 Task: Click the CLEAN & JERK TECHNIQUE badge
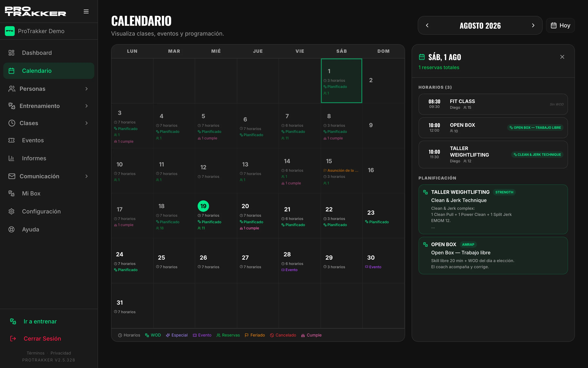pos(537,155)
